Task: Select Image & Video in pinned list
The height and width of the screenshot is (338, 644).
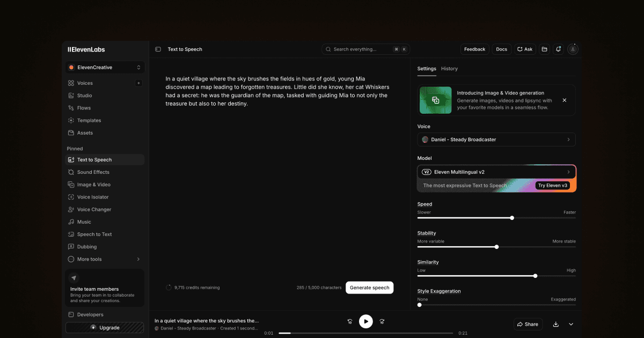Action: point(105,185)
